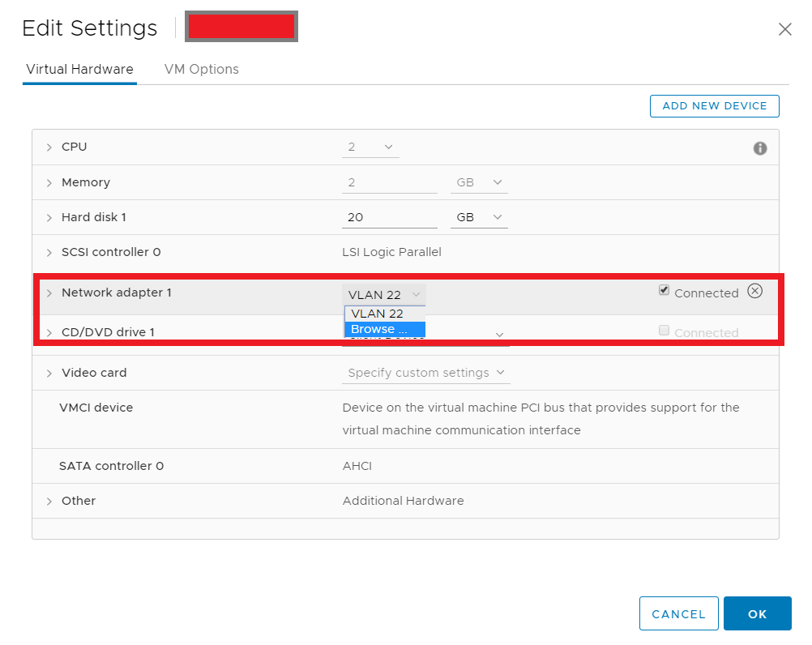The image size is (812, 645).
Task: Close the Edit Settings dialog
Action: [x=784, y=30]
